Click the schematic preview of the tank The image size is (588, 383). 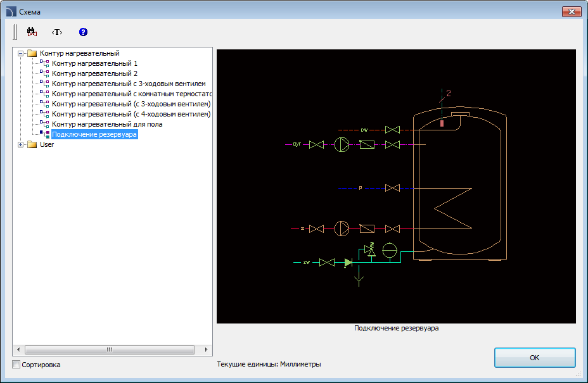(396, 186)
